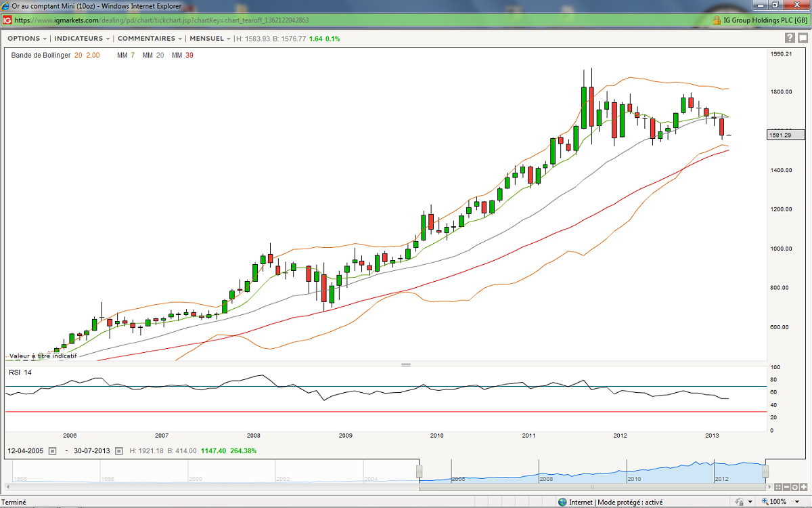Open the COMMENTAIRES dropdown
The image size is (812, 508).
point(150,39)
